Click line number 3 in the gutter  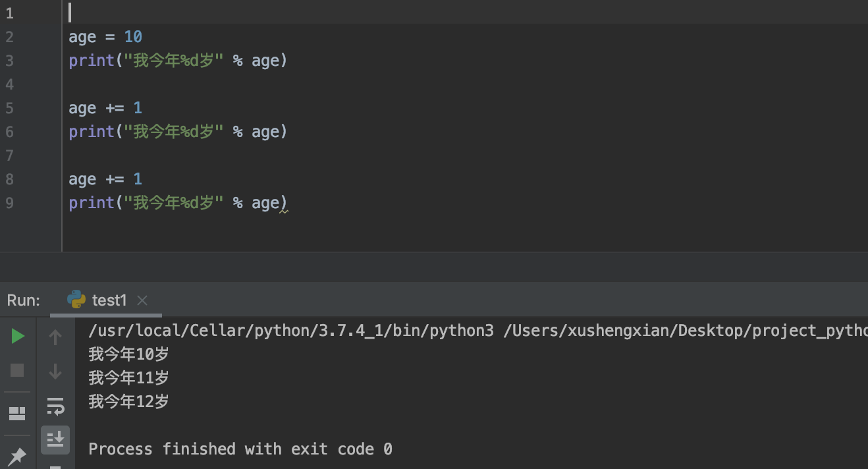[9, 61]
